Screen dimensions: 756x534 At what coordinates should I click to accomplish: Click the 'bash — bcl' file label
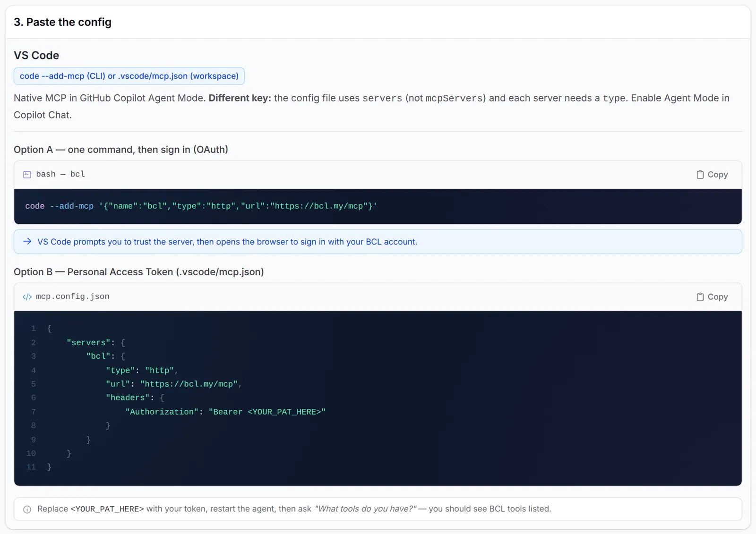click(x=60, y=174)
